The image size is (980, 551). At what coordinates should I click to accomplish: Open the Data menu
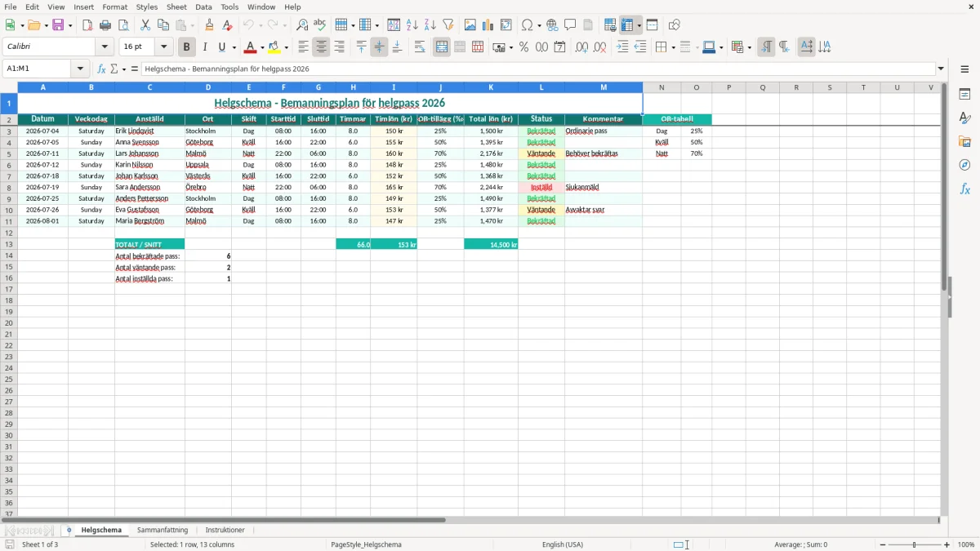203,7
